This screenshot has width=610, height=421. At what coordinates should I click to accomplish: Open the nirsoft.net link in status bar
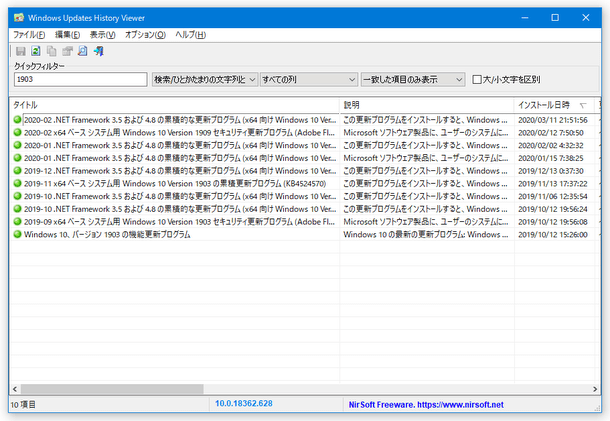tap(460, 405)
